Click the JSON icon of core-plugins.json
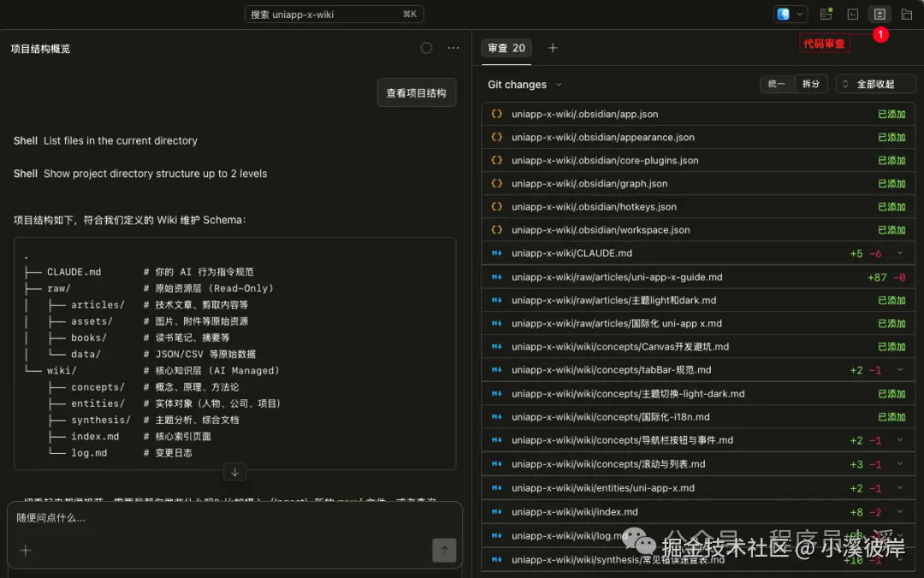The height and width of the screenshot is (578, 924). click(497, 160)
